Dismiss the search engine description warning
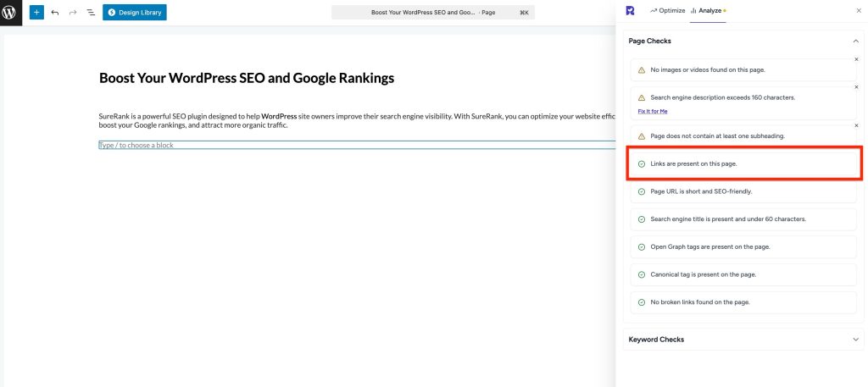Image resolution: width=868 pixels, height=387 pixels. point(856,87)
